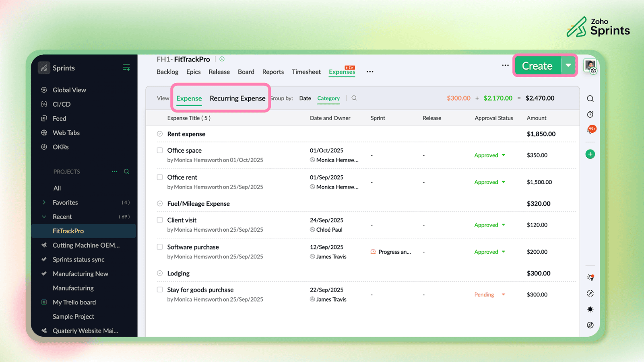Group expenses by Date
The image size is (644, 362).
tap(305, 99)
